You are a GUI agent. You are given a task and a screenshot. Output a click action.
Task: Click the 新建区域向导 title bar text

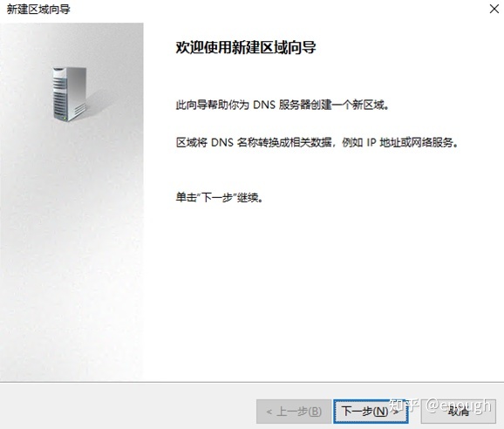coord(38,10)
